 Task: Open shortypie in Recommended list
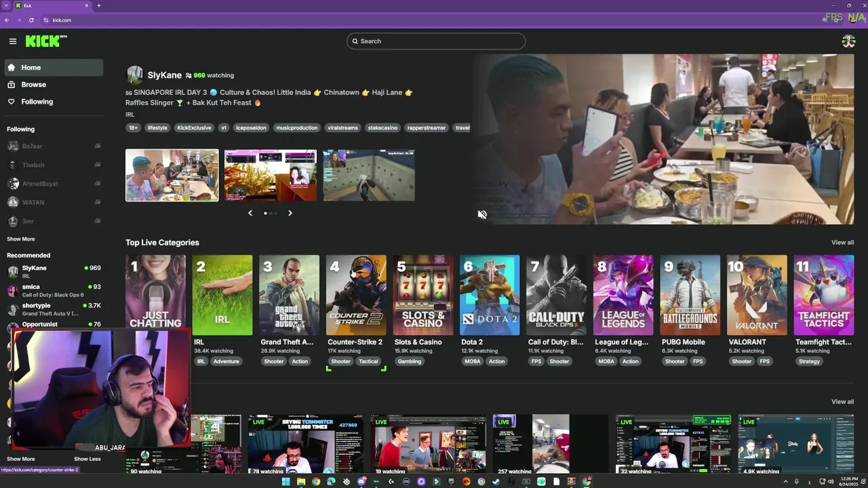tap(54, 309)
